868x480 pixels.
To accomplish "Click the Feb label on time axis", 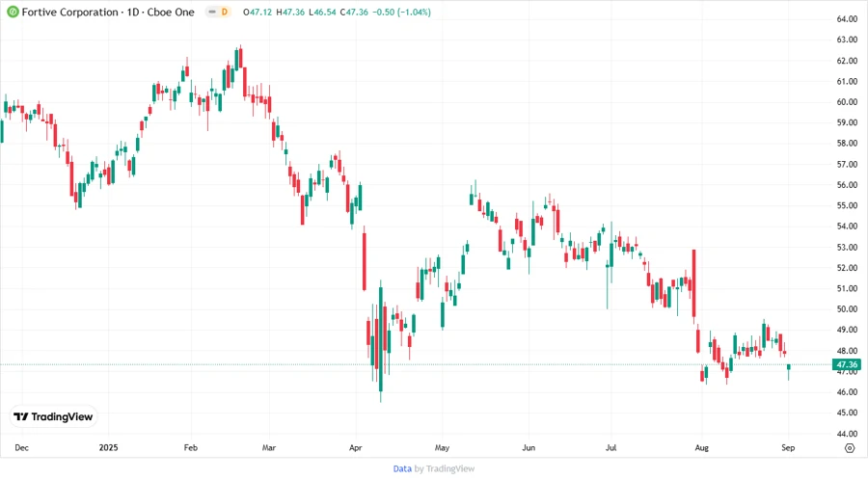I will (190, 447).
